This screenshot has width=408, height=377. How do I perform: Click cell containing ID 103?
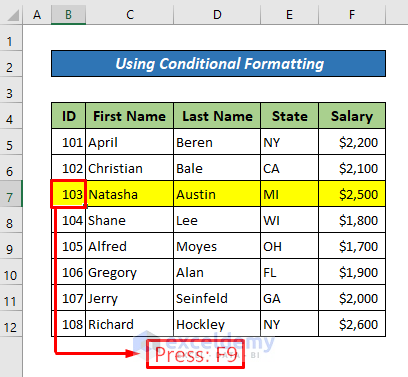click(x=69, y=194)
